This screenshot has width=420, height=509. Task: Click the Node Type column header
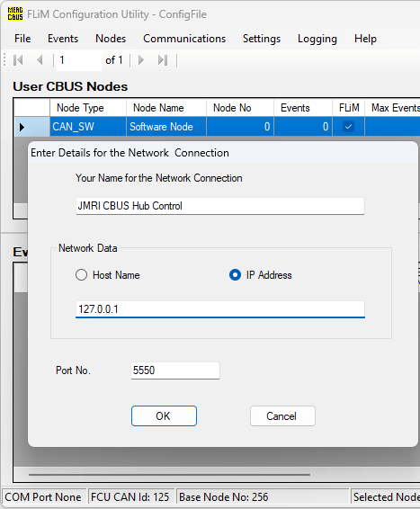(x=88, y=107)
